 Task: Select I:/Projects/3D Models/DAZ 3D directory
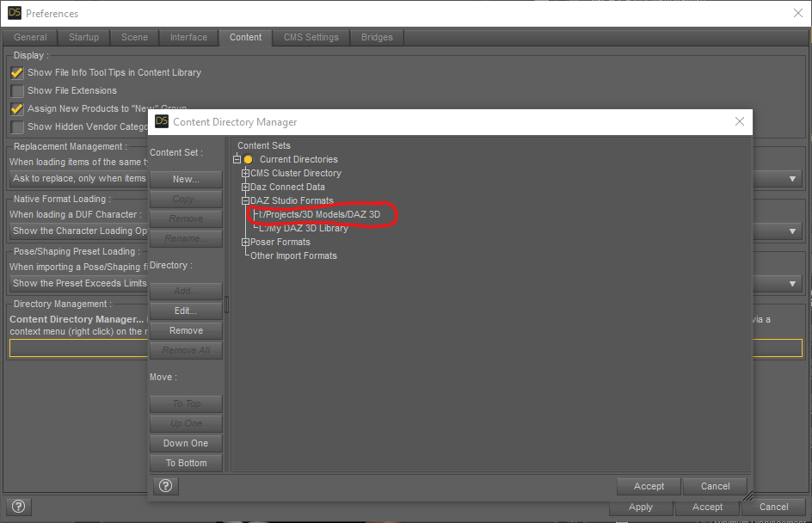pyautogui.click(x=319, y=214)
